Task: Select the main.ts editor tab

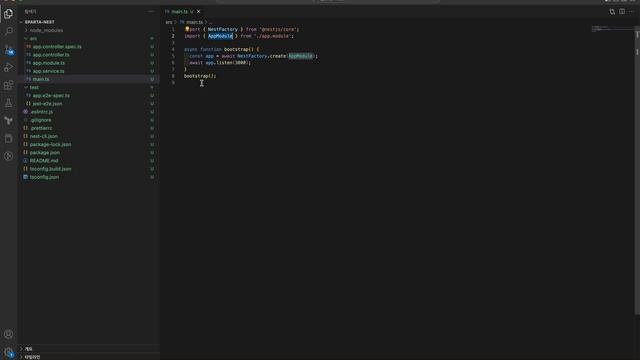Action: pyautogui.click(x=180, y=12)
